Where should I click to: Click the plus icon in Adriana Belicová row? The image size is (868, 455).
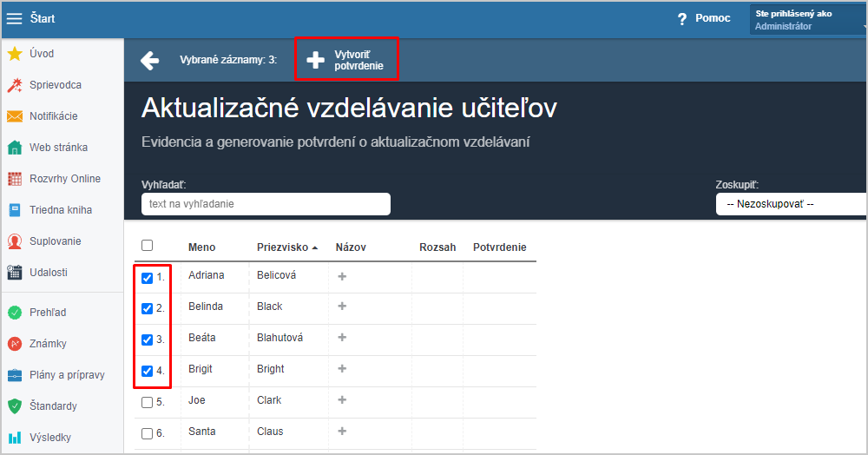point(342,276)
